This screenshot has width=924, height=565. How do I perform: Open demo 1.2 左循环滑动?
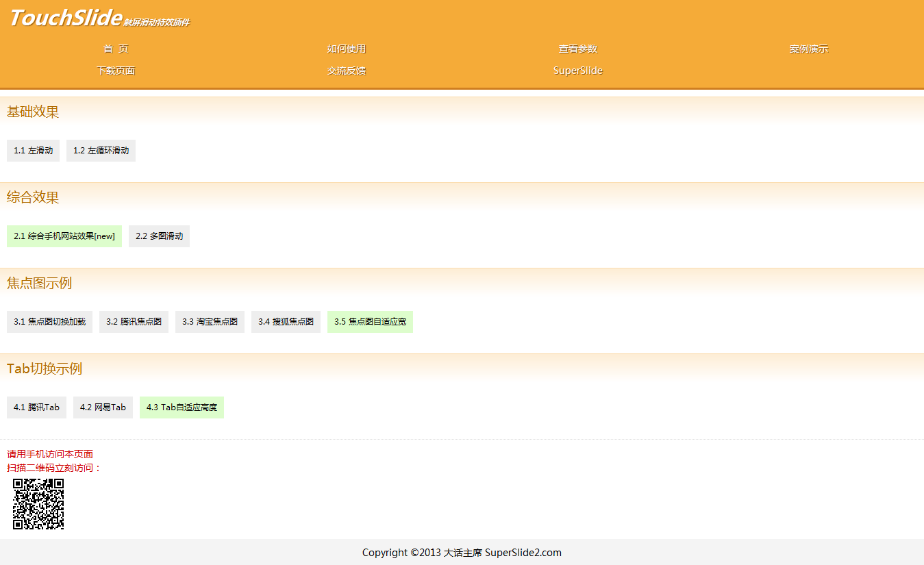pyautogui.click(x=101, y=151)
